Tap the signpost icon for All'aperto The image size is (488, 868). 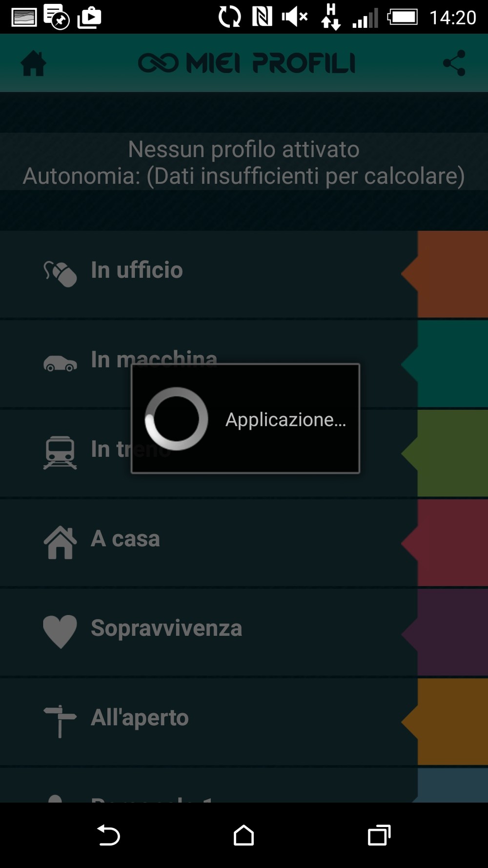coord(60,721)
